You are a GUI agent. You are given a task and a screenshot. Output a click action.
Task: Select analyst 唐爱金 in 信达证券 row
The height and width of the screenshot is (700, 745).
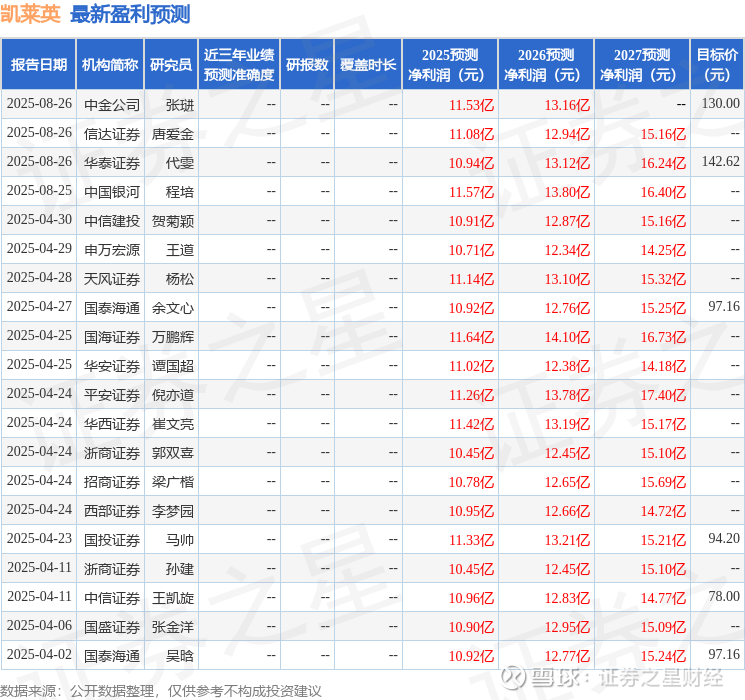click(172, 134)
